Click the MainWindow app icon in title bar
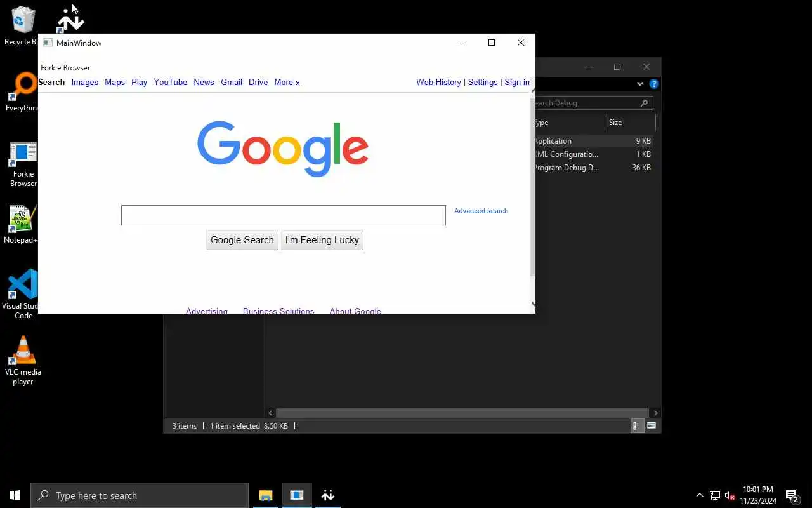This screenshot has height=508, width=812. 48,43
